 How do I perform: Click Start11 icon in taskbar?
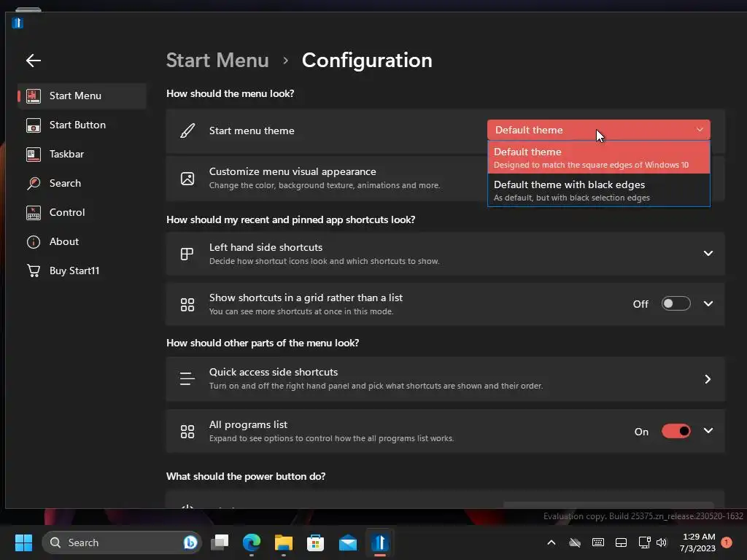point(379,542)
